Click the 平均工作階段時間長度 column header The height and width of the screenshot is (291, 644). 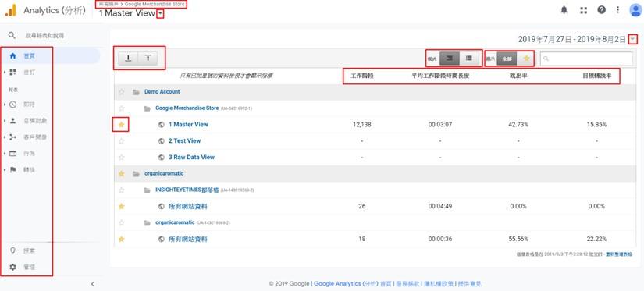point(440,76)
